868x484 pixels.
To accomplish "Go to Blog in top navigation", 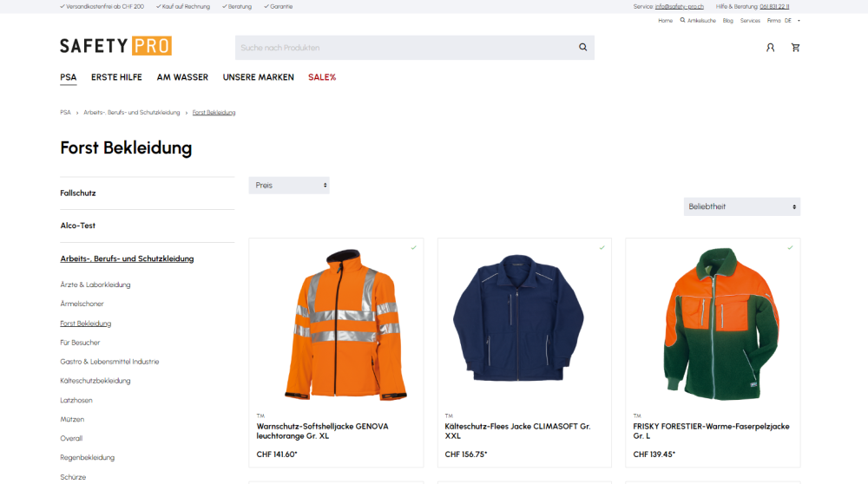I will point(727,20).
